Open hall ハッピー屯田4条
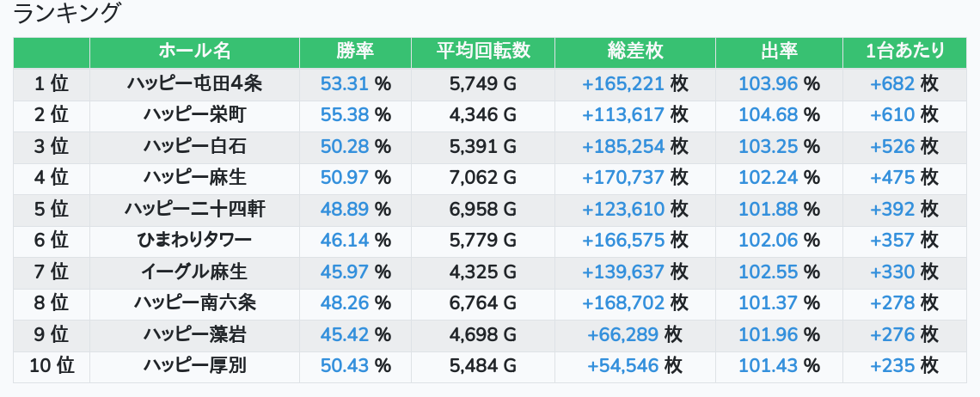Screen dimensions: 980x397 tap(194, 83)
